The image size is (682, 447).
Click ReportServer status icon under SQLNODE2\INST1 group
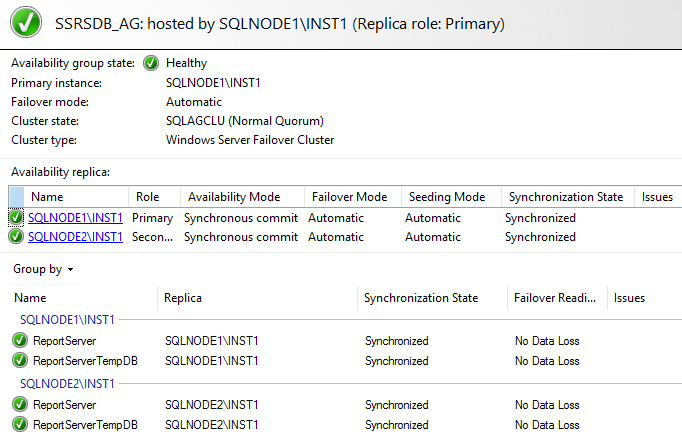pyautogui.click(x=20, y=405)
